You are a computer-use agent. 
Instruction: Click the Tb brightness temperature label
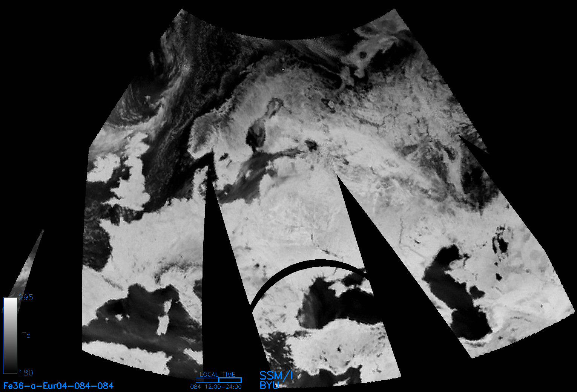pos(26,335)
